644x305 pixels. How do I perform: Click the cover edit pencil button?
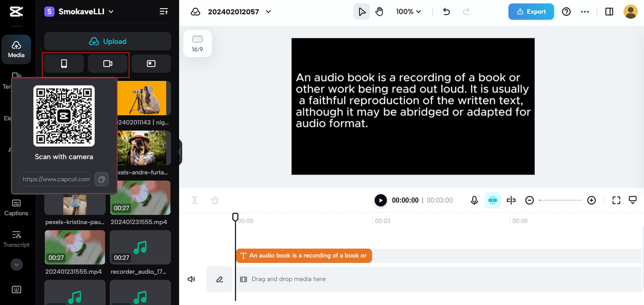click(219, 279)
